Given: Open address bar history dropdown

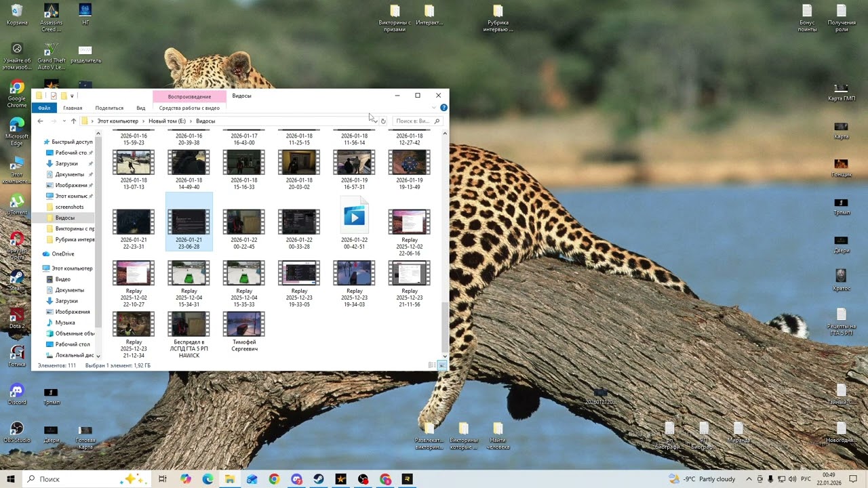Looking at the screenshot, I should (x=375, y=121).
